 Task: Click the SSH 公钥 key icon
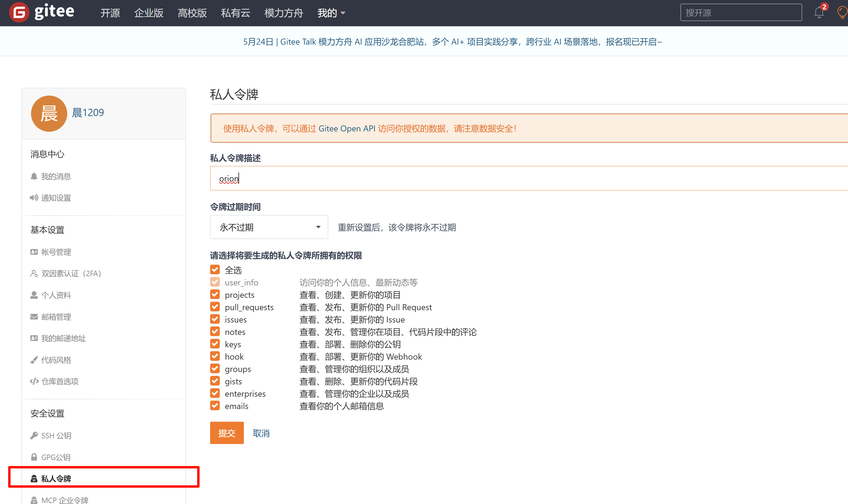coord(34,435)
